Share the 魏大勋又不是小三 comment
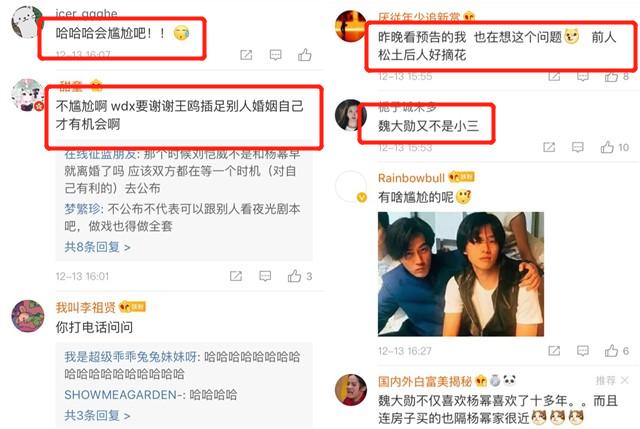 (x=549, y=147)
